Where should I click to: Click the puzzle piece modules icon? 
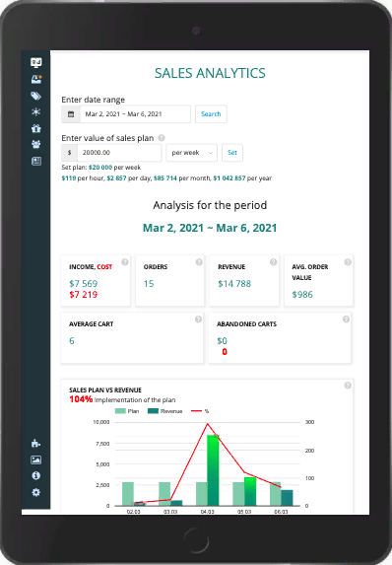pyautogui.click(x=36, y=443)
